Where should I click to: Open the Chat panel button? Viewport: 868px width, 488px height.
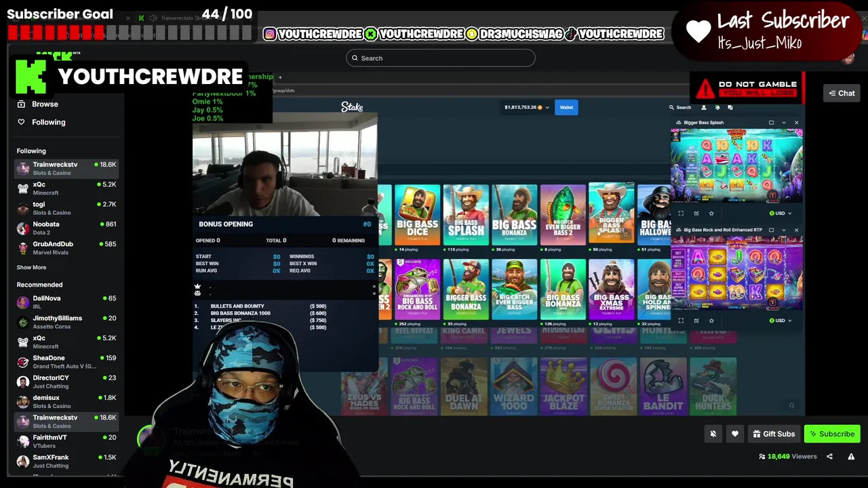(842, 94)
